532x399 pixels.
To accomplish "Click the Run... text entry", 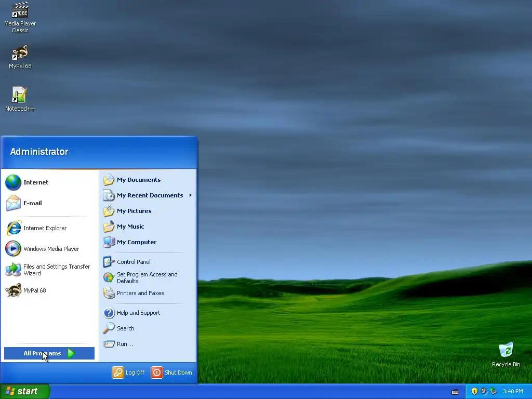I will [x=125, y=344].
